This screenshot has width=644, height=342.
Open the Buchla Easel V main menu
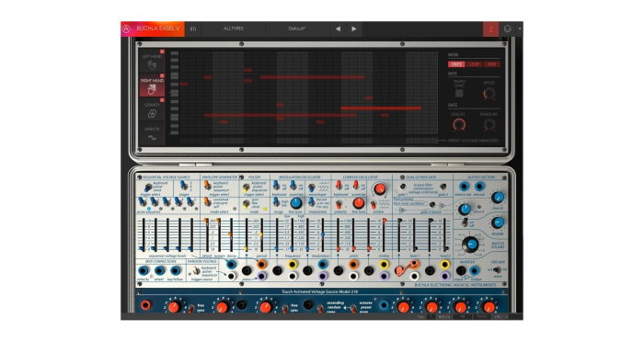pyautogui.click(x=157, y=28)
